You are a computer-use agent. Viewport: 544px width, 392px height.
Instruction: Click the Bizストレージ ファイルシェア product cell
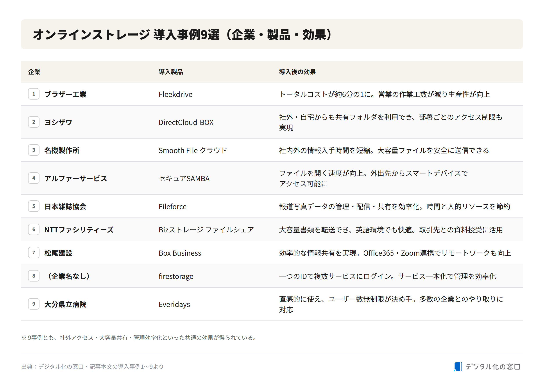(206, 230)
